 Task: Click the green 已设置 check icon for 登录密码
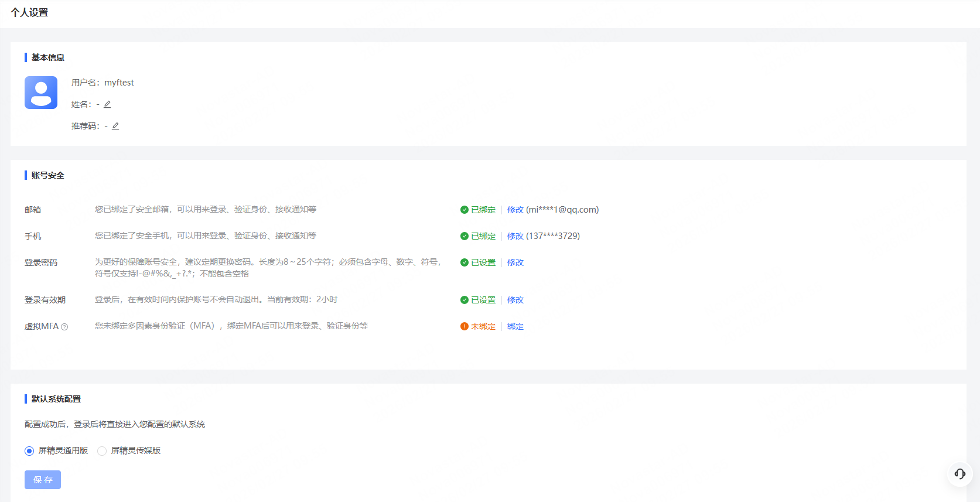point(465,262)
